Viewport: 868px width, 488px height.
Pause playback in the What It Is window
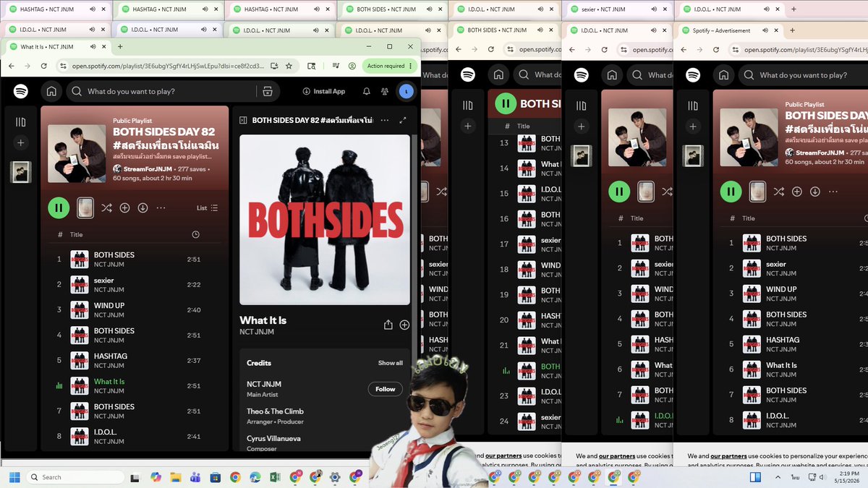tap(59, 207)
